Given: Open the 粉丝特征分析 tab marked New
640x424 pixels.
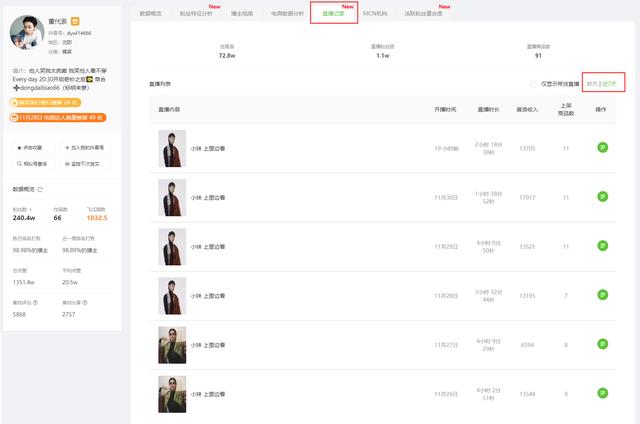Looking at the screenshot, I should click(196, 13).
